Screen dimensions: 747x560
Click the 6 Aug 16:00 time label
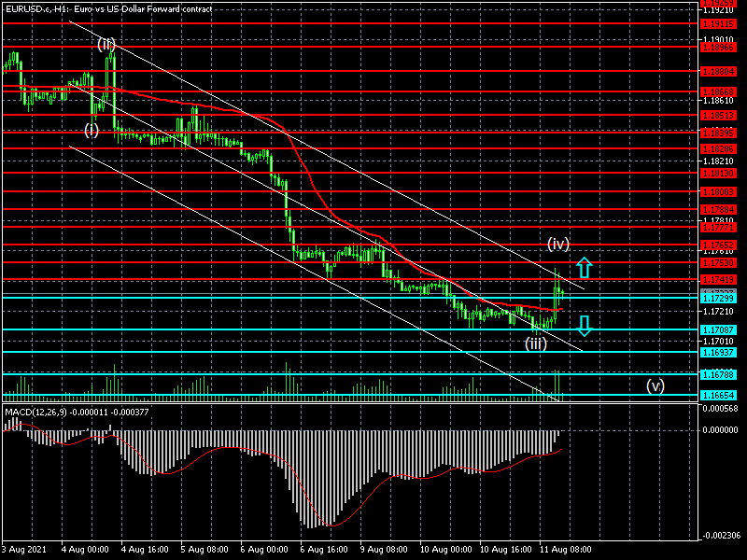click(x=327, y=550)
